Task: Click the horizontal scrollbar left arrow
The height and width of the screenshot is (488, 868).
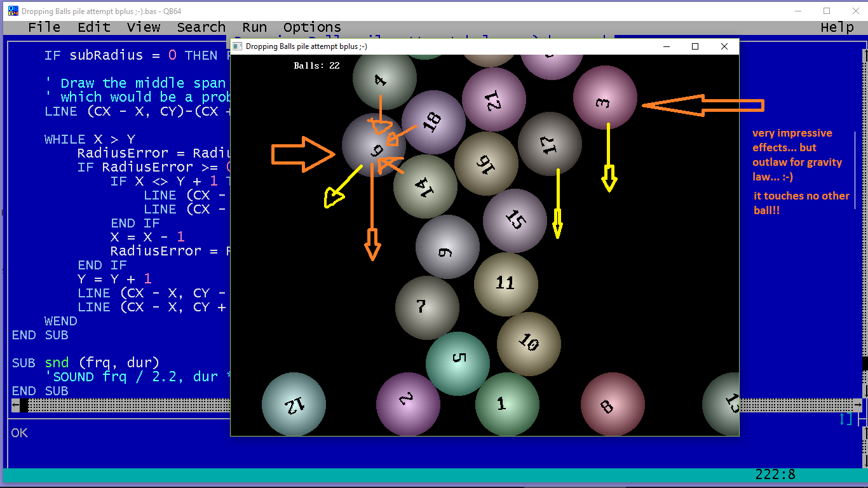Action: tap(15, 405)
